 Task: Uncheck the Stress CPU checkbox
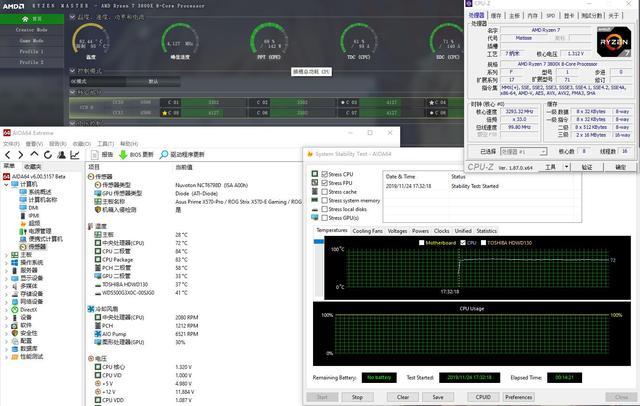pos(324,175)
